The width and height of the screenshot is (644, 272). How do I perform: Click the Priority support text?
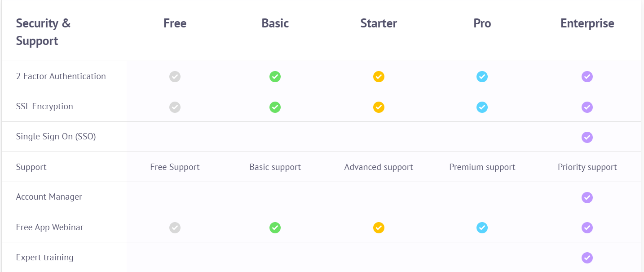coord(587,167)
